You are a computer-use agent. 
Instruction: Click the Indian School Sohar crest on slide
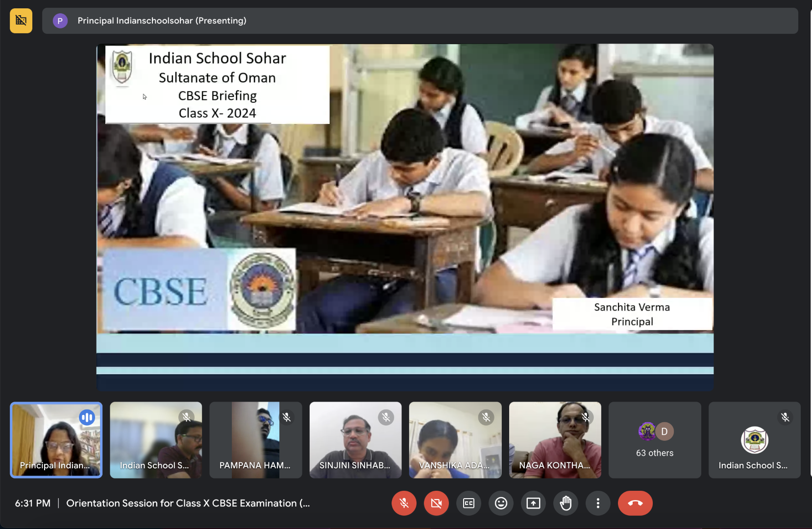point(122,68)
